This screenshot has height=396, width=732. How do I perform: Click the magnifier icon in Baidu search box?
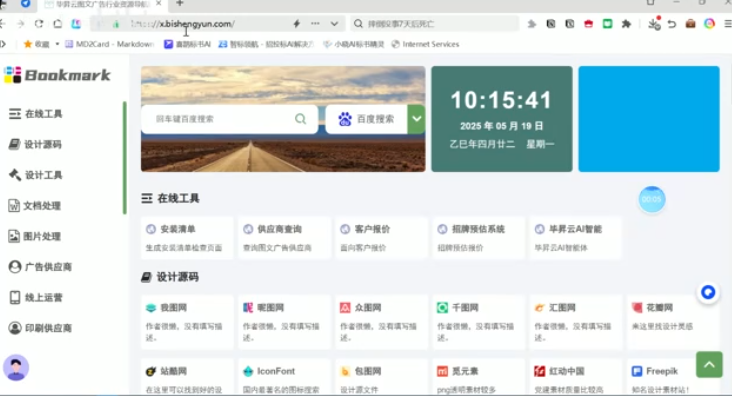pyautogui.click(x=301, y=119)
